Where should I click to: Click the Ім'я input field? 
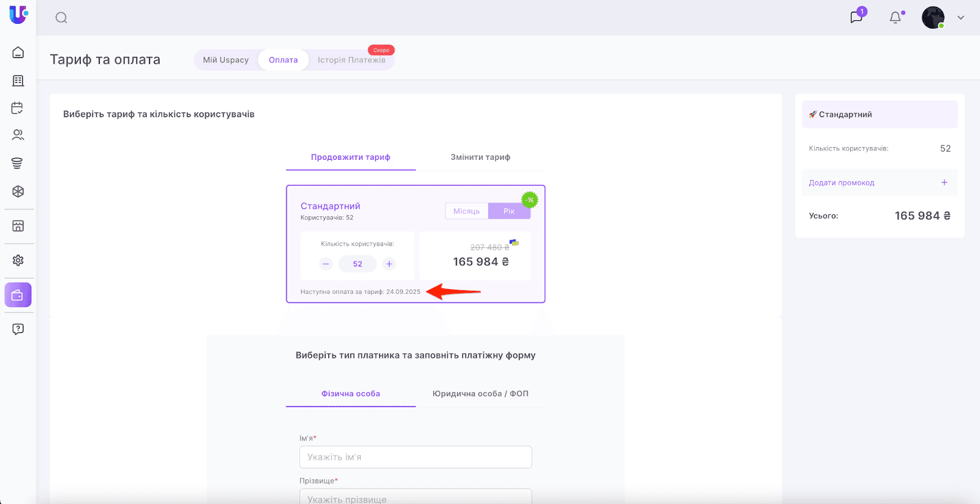[x=415, y=457]
